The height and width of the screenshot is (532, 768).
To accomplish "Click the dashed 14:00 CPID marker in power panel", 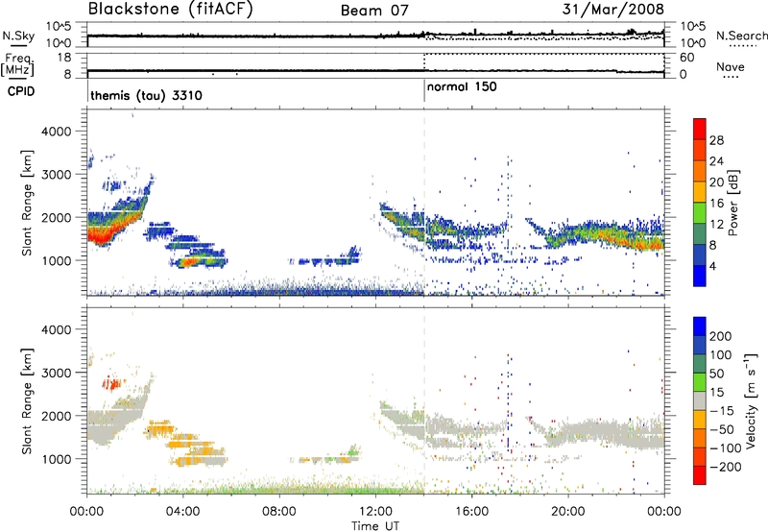I will coord(424,203).
